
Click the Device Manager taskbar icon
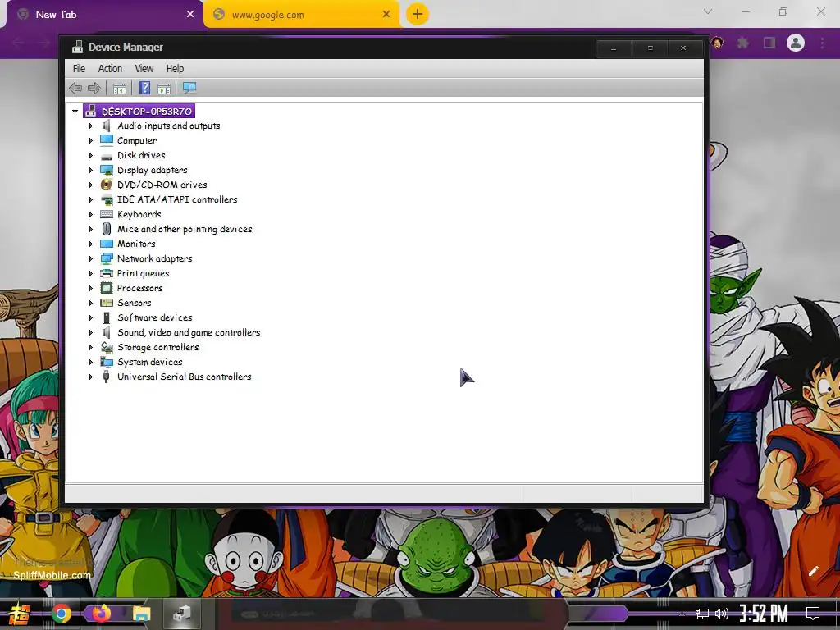coord(181,614)
